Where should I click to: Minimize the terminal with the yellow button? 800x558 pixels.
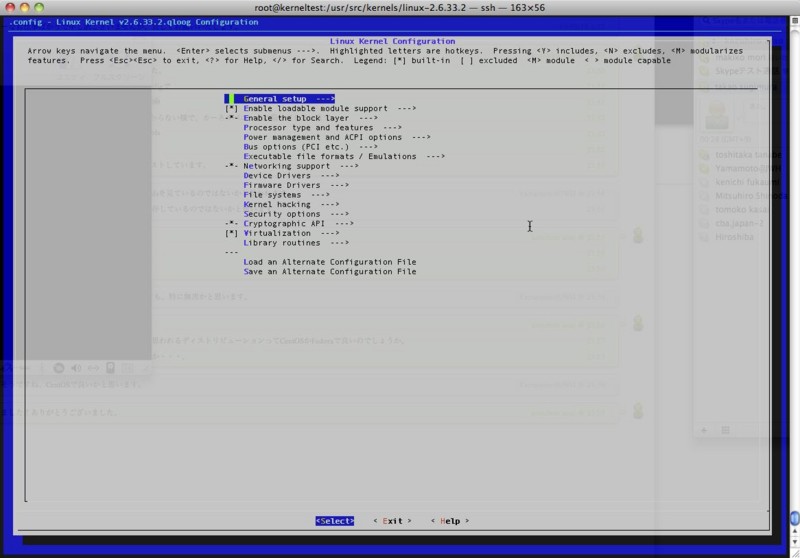click(24, 7)
